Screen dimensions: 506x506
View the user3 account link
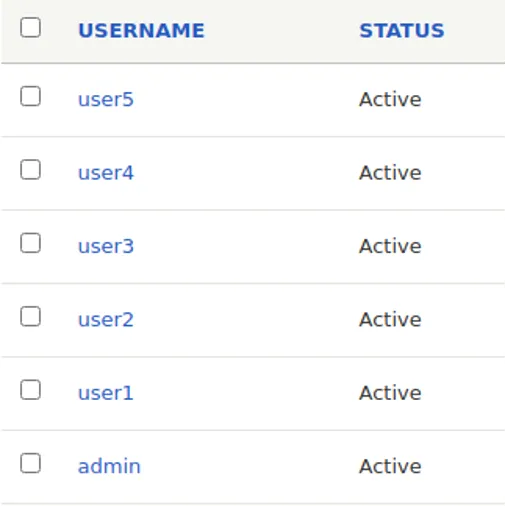(x=106, y=246)
